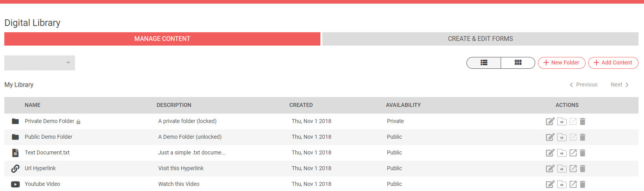Move Text Document.txt to a folder
This screenshot has height=191, width=644.
[x=562, y=153]
